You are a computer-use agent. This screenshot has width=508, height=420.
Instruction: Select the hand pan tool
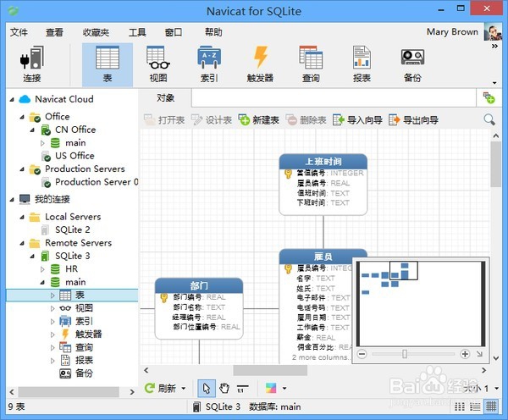pyautogui.click(x=224, y=388)
